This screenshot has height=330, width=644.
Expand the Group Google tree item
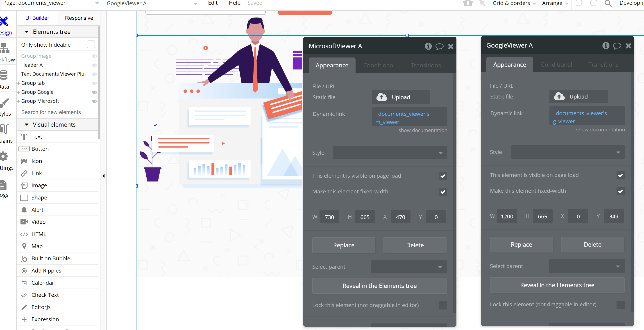click(19, 92)
